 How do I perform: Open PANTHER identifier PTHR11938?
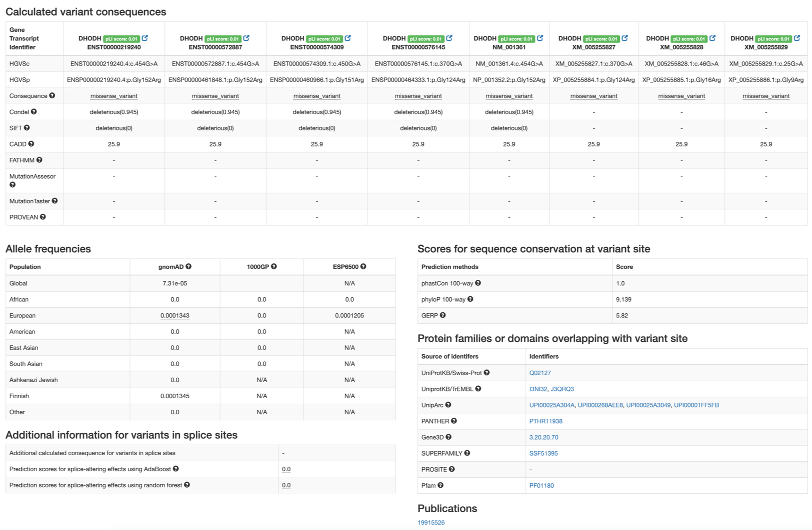(546, 421)
